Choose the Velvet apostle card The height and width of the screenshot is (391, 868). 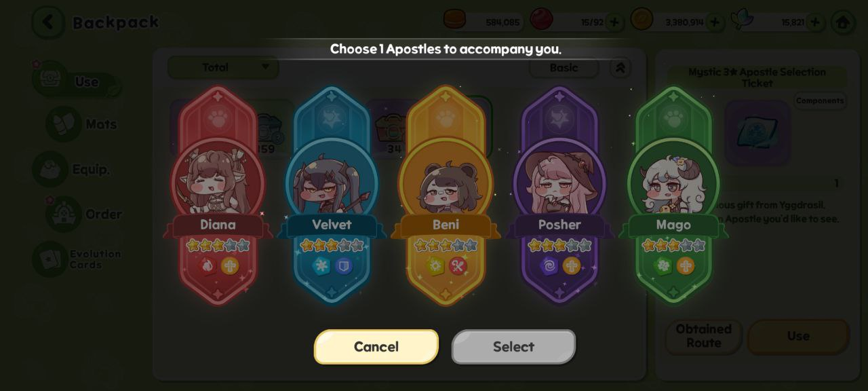(332, 195)
